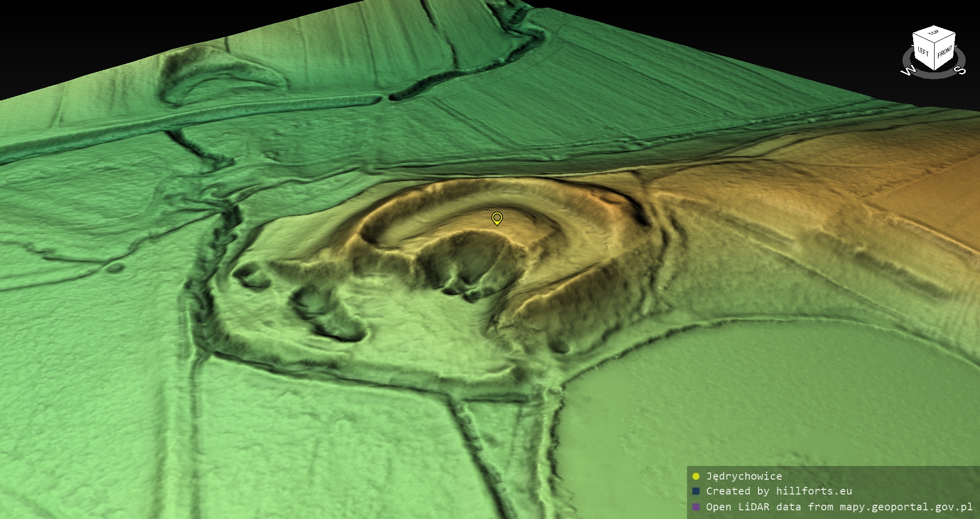Click the dark blue square in the legend
The width and height of the screenshot is (980, 519).
coord(696,491)
